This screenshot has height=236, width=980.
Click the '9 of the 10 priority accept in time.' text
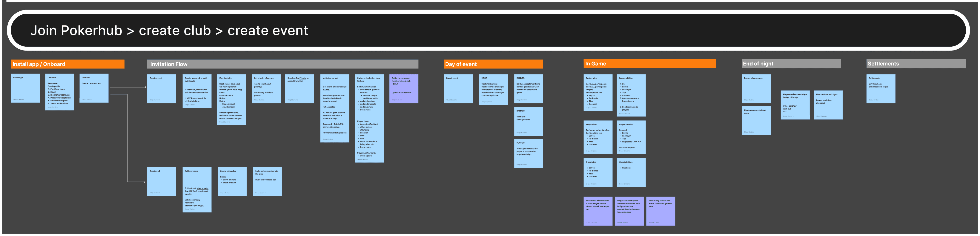334,88
